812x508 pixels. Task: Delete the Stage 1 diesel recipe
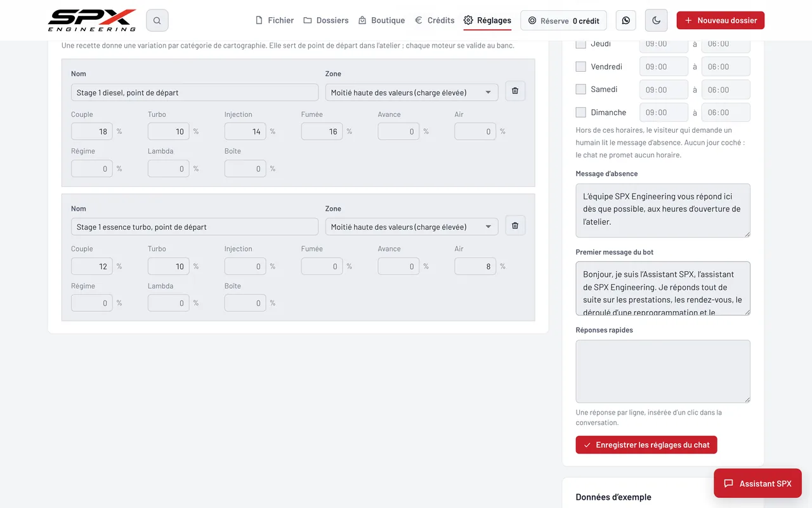click(515, 91)
